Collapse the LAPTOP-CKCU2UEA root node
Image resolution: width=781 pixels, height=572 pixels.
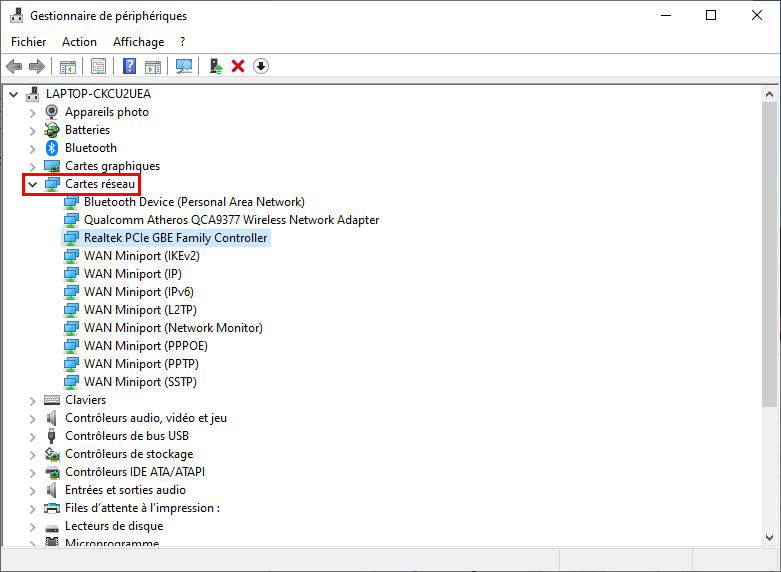click(14, 94)
